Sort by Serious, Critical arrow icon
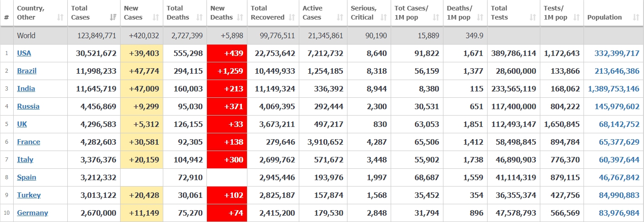Viewport: 644px width, 222px height. click(383, 17)
